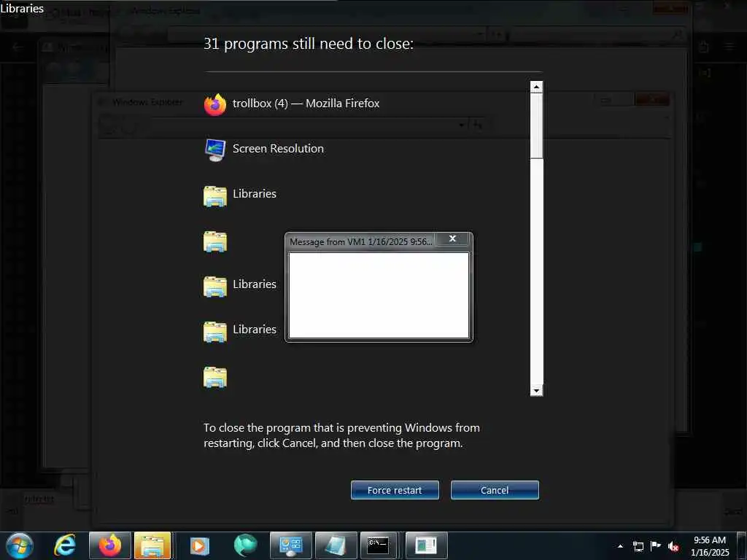Click the program list scrollbar thumb
747x560 pixels.
click(x=536, y=126)
